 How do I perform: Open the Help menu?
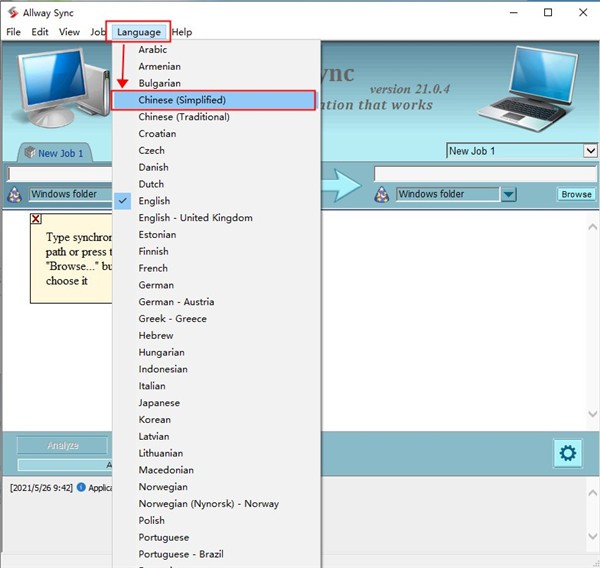point(181,32)
